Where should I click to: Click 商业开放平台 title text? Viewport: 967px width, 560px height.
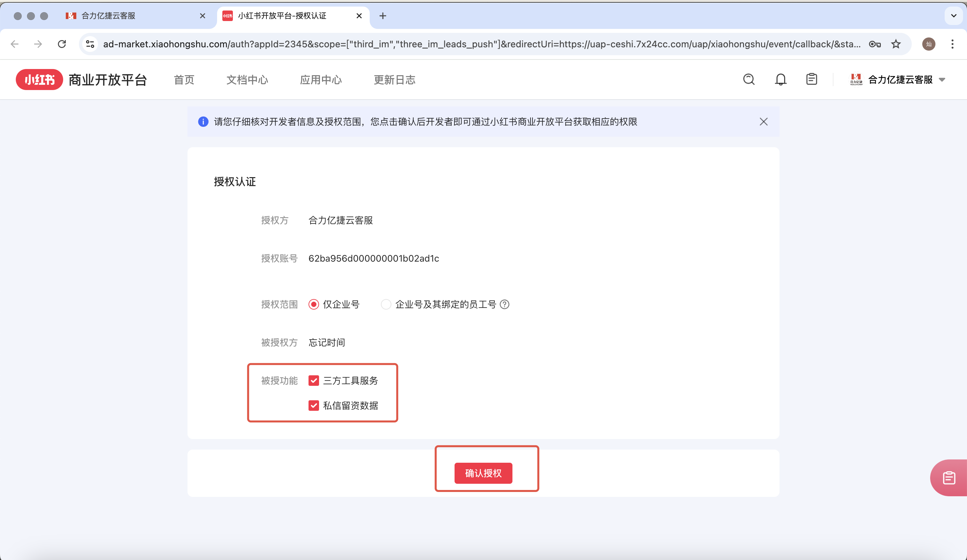pyautogui.click(x=108, y=80)
